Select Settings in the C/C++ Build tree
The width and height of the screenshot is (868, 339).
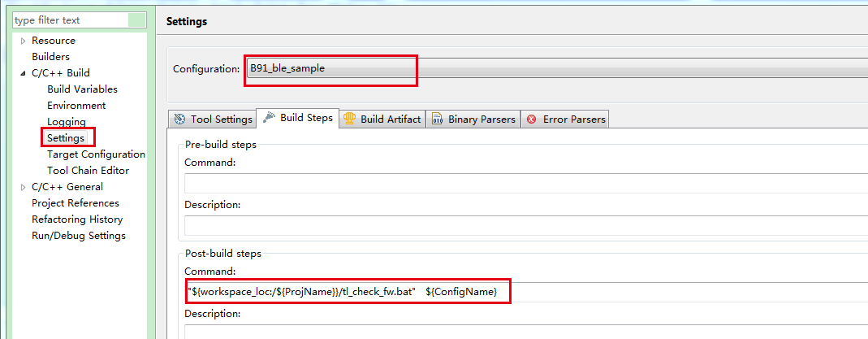(x=66, y=138)
